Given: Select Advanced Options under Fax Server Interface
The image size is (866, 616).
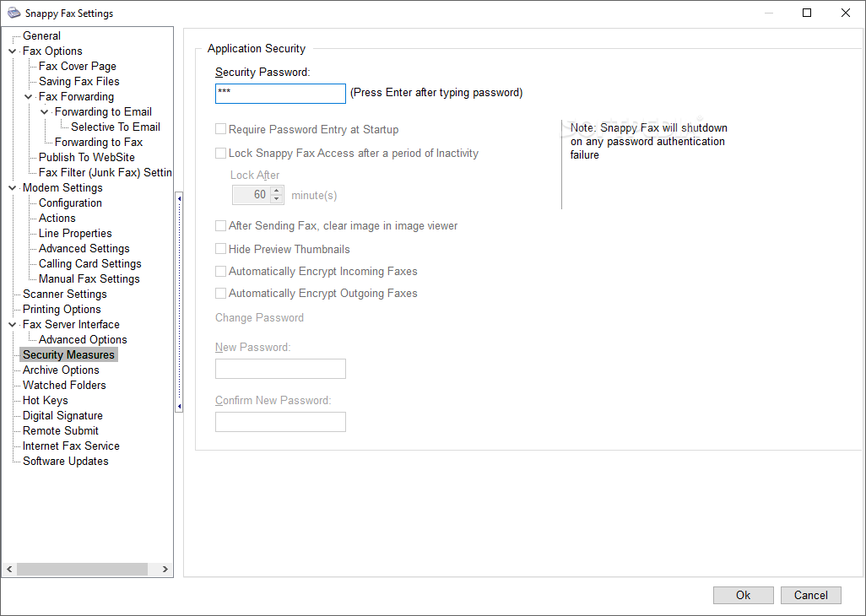Looking at the screenshot, I should coord(83,339).
